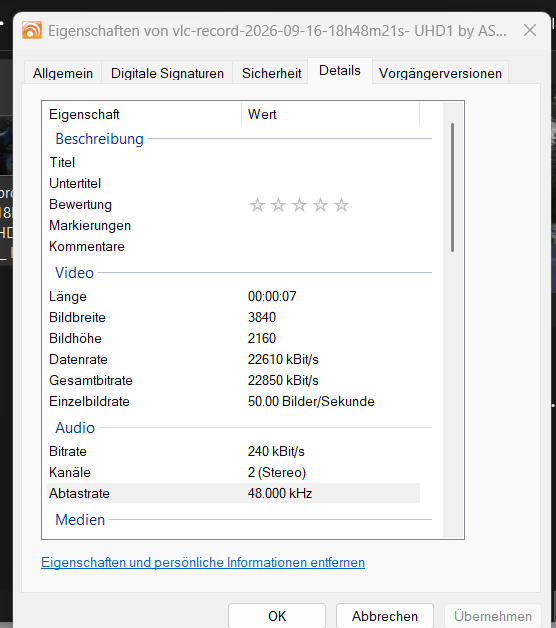This screenshot has width=556, height=628.
Task: Select the audio Bitrate property label
Action: coord(68,451)
